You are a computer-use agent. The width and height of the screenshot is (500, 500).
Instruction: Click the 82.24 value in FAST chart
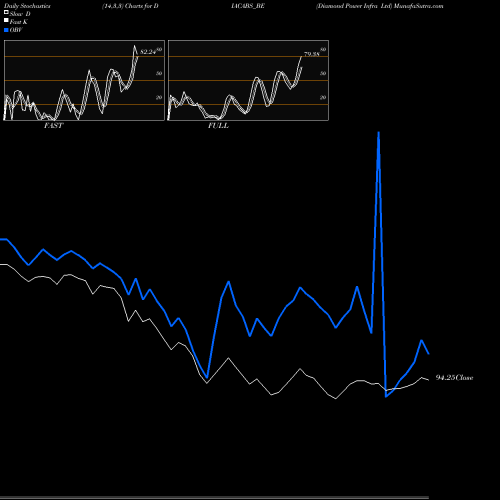click(x=148, y=52)
